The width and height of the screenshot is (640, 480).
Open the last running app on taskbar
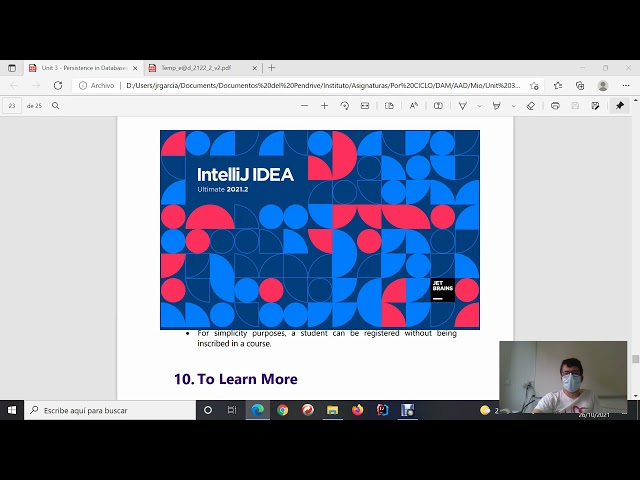pyautogui.click(x=407, y=410)
